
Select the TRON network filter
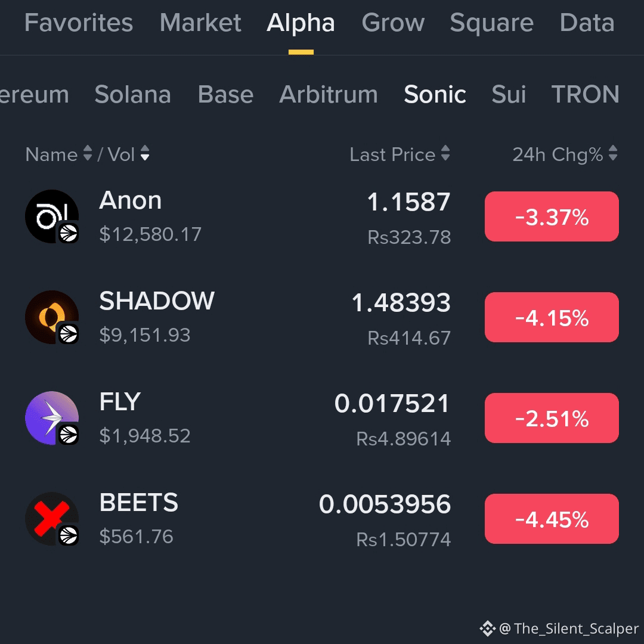click(x=586, y=94)
